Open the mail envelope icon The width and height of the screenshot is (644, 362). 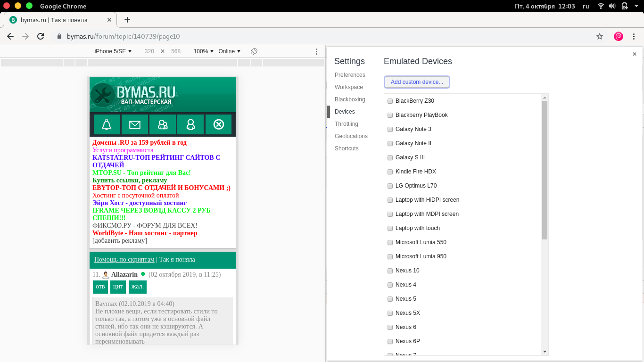[x=135, y=124]
